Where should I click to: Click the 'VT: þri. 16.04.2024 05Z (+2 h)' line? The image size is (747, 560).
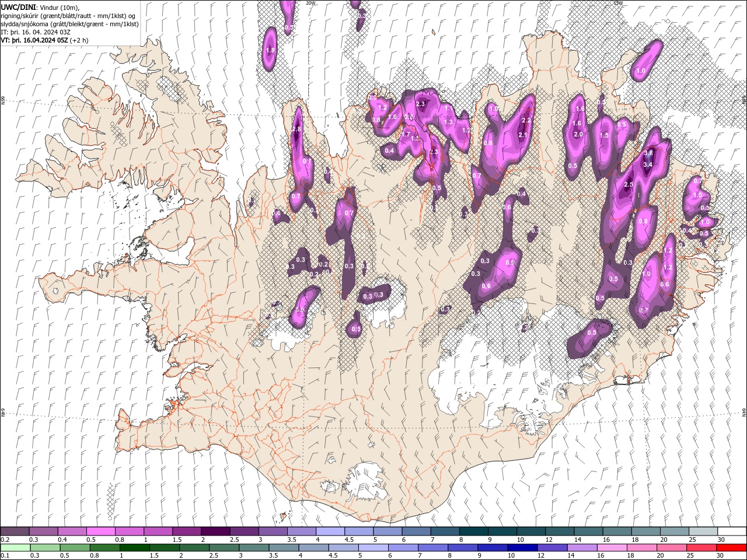click(x=45, y=40)
